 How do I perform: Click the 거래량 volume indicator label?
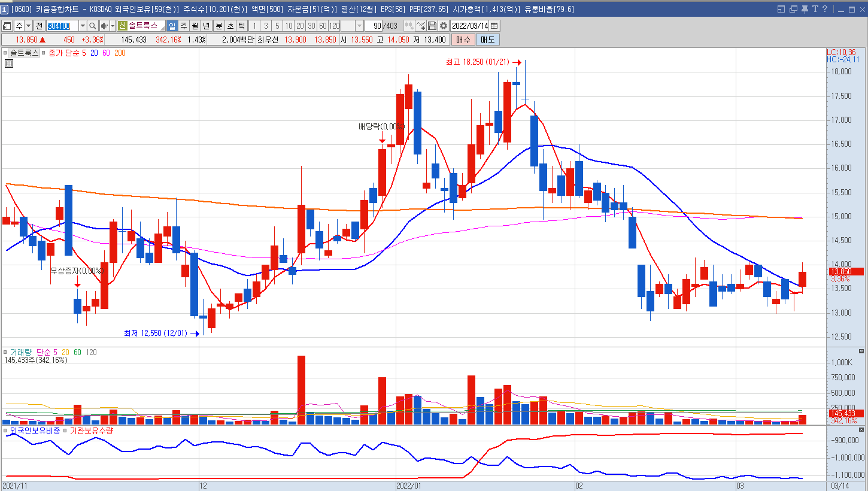pos(20,352)
